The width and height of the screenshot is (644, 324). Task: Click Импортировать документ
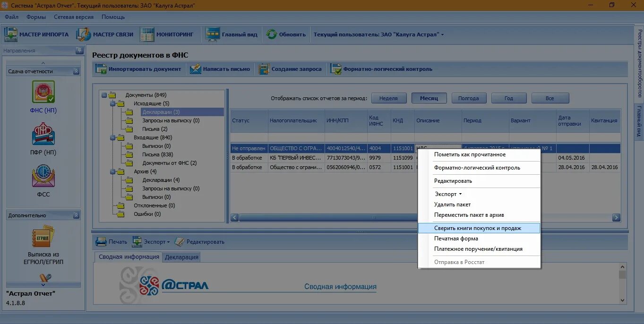click(x=138, y=69)
